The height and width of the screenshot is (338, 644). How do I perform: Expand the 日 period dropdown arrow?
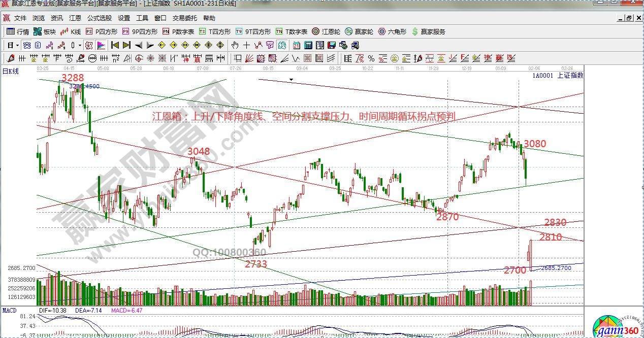pos(18,45)
